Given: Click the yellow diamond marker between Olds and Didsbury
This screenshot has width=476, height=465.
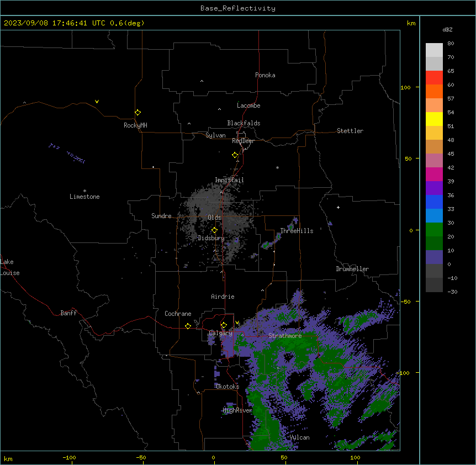Looking at the screenshot, I should [214, 230].
